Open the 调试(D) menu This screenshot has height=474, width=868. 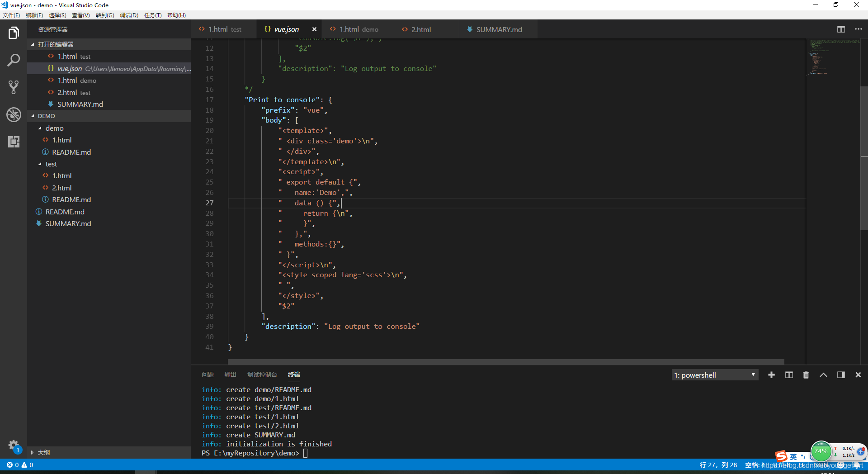click(x=129, y=15)
